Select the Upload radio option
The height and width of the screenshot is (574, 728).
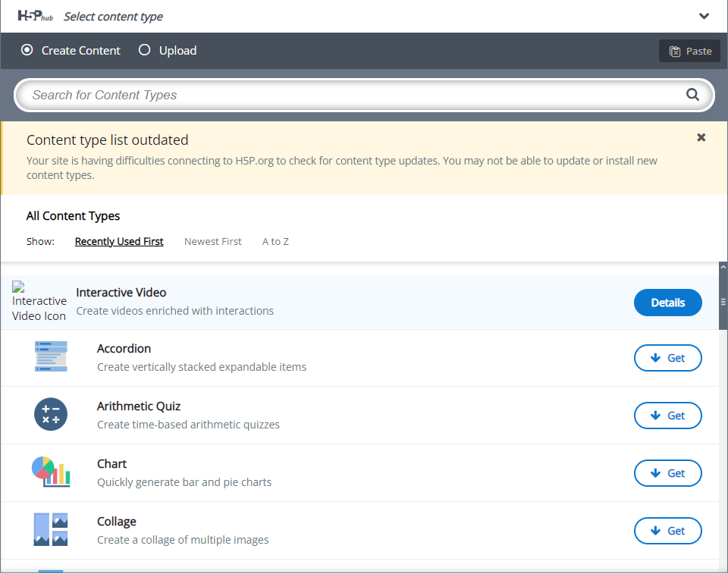[x=168, y=50]
